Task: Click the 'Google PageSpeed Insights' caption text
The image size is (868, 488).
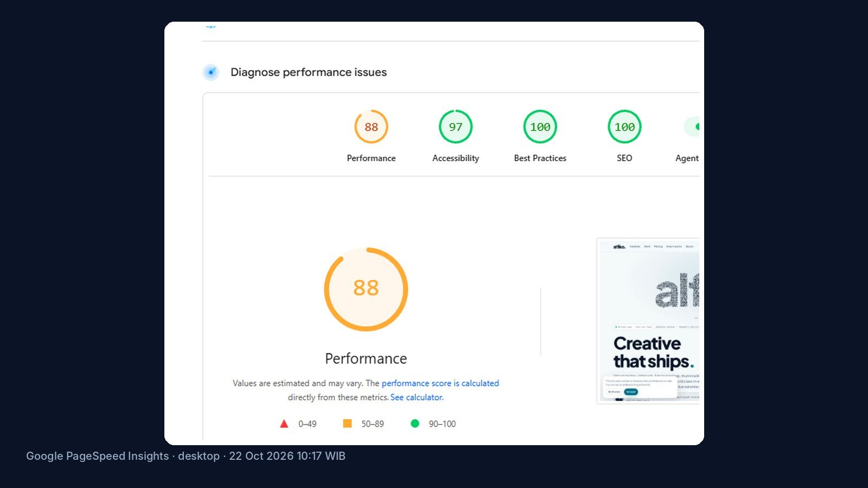Action: point(98,456)
